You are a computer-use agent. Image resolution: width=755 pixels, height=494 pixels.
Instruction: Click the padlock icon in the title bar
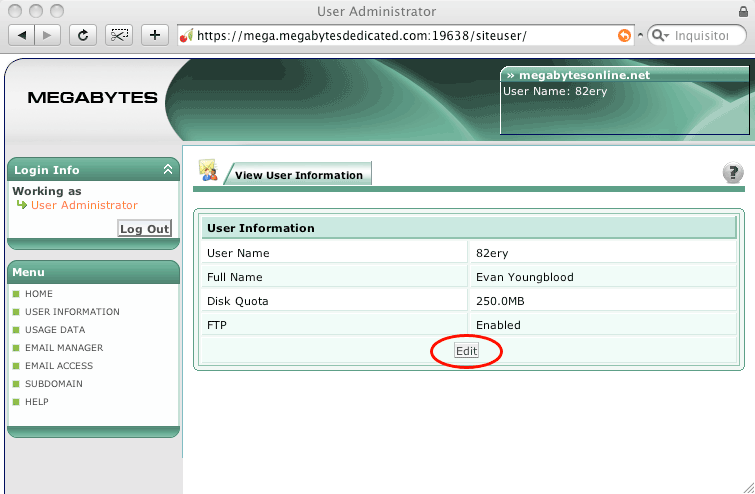click(743, 11)
